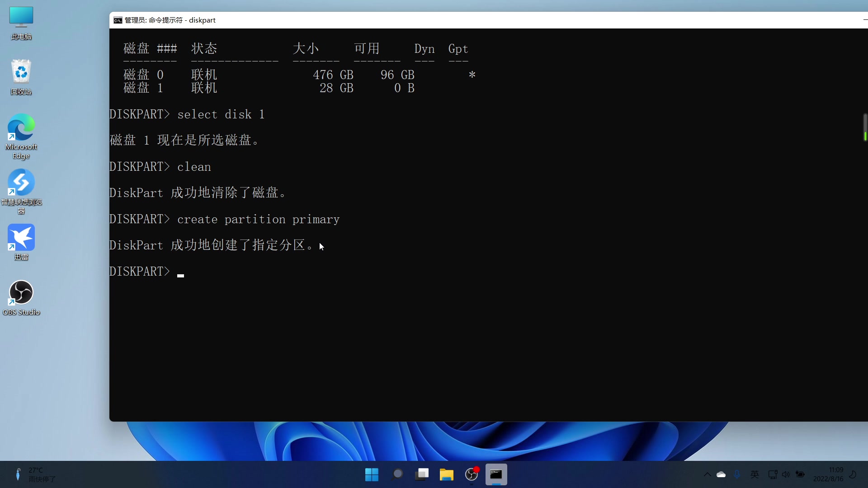Open File Explorer from the taskbar
This screenshot has height=488, width=868.
(x=446, y=474)
